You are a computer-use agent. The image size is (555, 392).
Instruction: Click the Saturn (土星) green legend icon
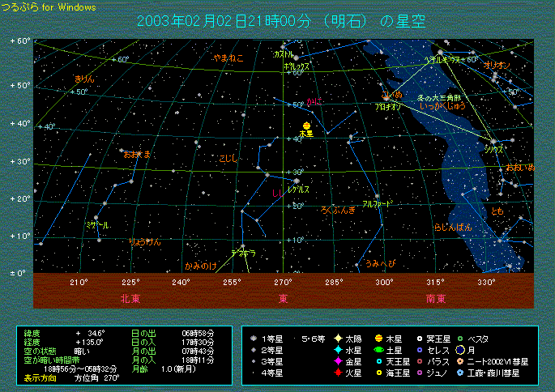[378, 350]
